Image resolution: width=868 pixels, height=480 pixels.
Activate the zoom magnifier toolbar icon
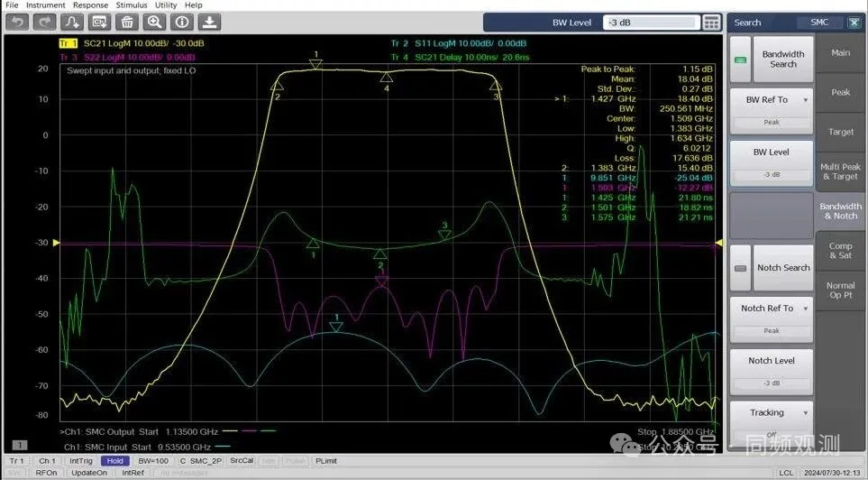(154, 23)
